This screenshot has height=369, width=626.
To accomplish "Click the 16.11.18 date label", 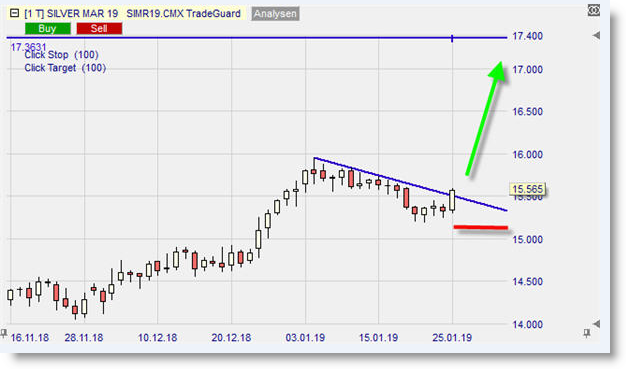I will [x=30, y=338].
